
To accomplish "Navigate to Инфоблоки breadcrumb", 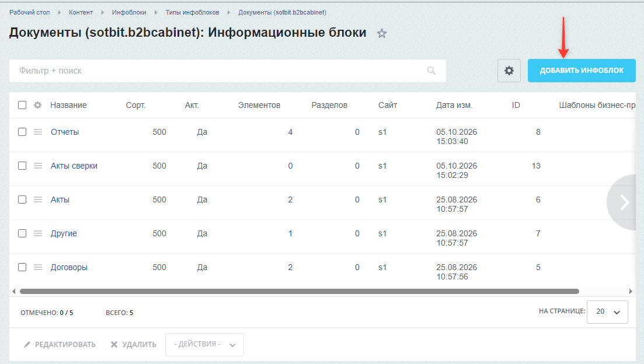I will click(129, 12).
